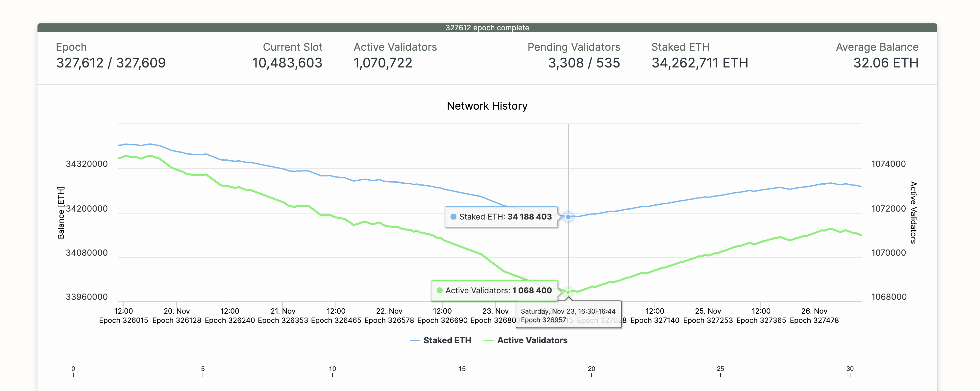Click the Current Slot stat label

pos(293,47)
